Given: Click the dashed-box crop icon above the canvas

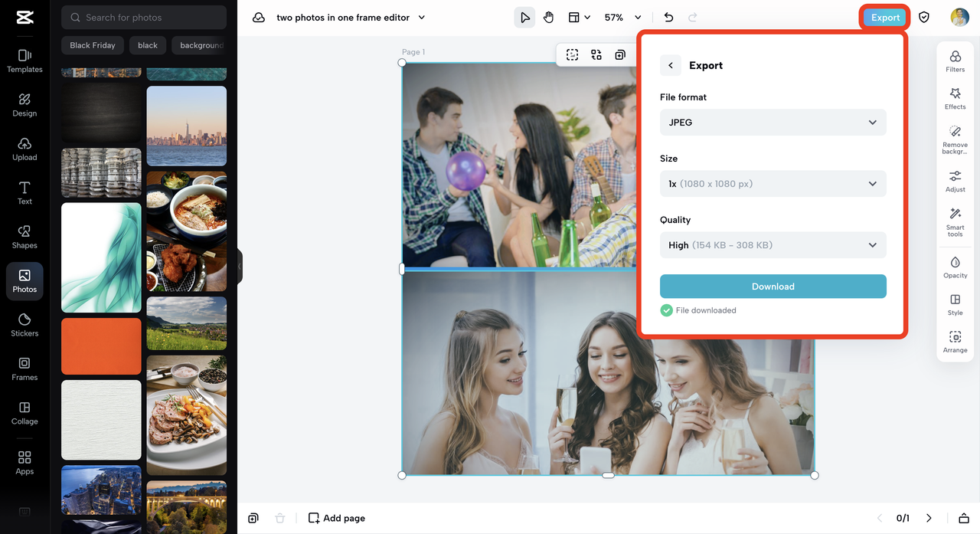Looking at the screenshot, I should click(x=572, y=54).
